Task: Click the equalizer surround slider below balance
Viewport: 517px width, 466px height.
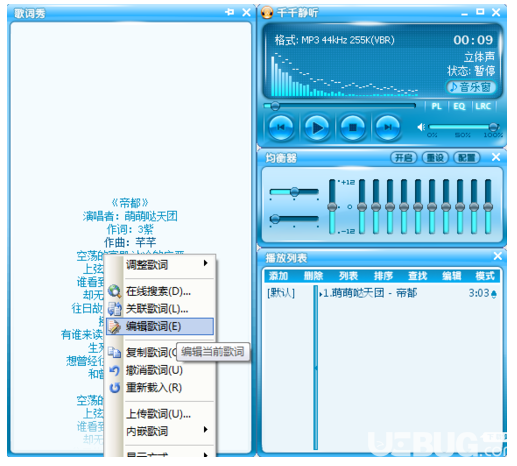Action: click(294, 219)
